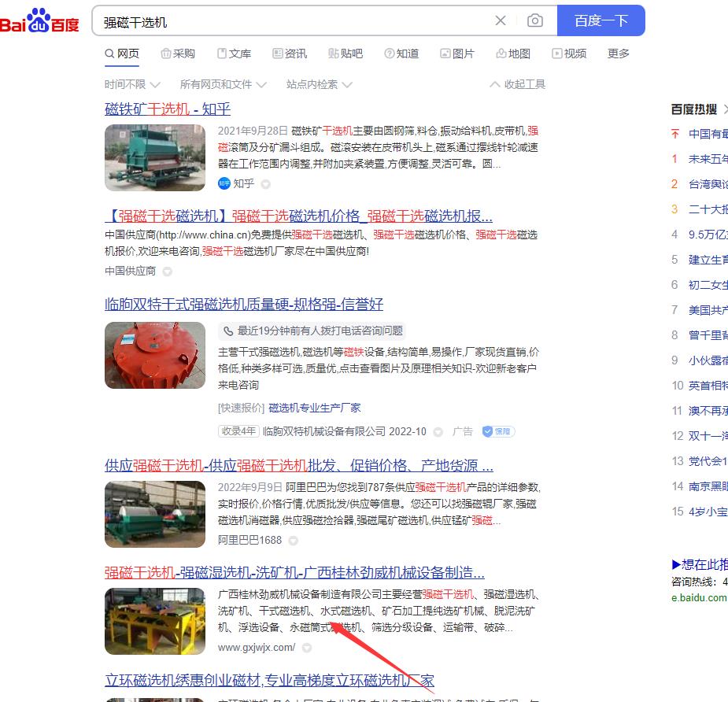Click the circle icon beside www.gxjwjx.com/
728x702 pixels.
(x=307, y=648)
